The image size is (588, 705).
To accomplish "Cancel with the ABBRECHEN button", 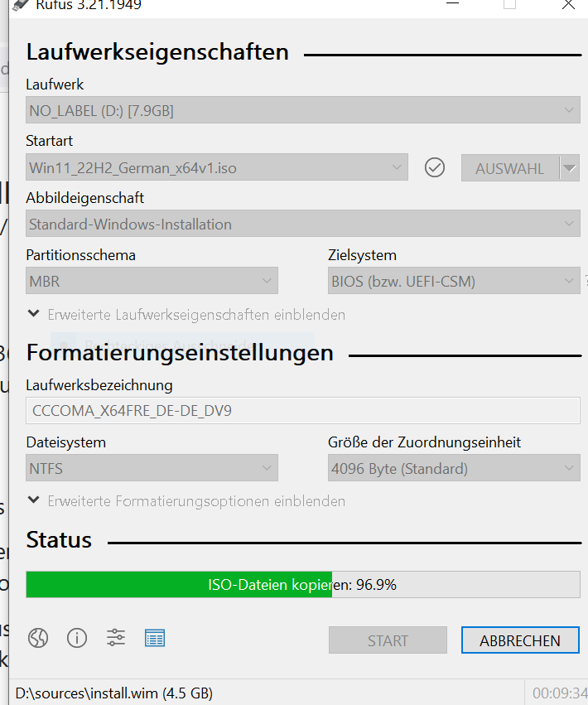I will [520, 640].
